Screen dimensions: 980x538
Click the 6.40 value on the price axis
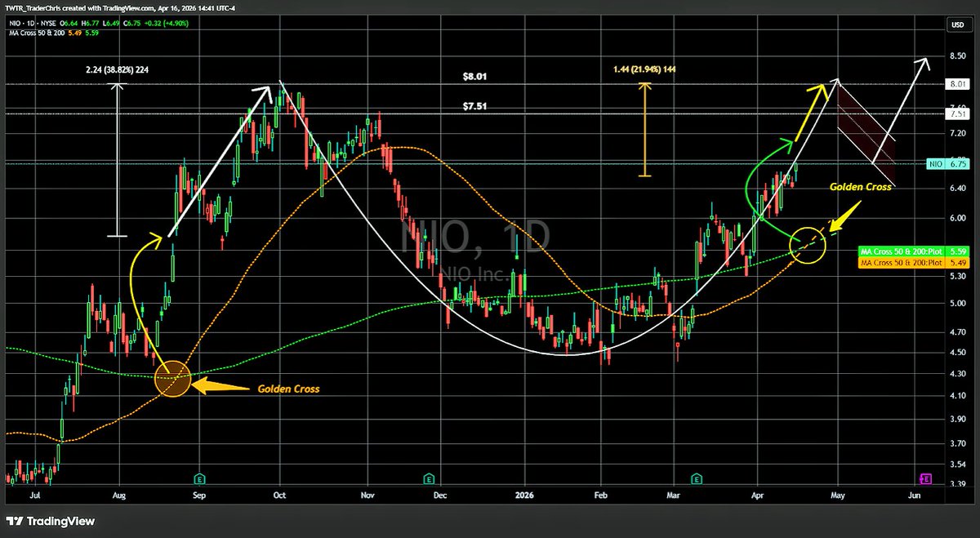click(957, 187)
